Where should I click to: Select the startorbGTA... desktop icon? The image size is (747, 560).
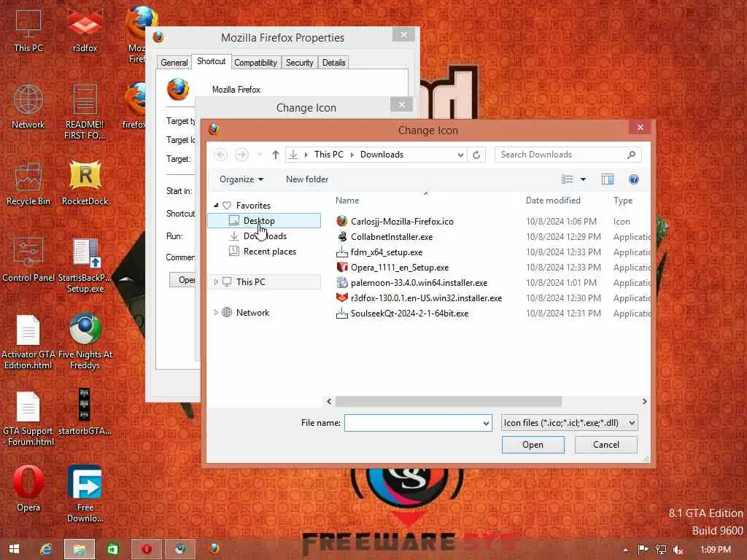85,413
